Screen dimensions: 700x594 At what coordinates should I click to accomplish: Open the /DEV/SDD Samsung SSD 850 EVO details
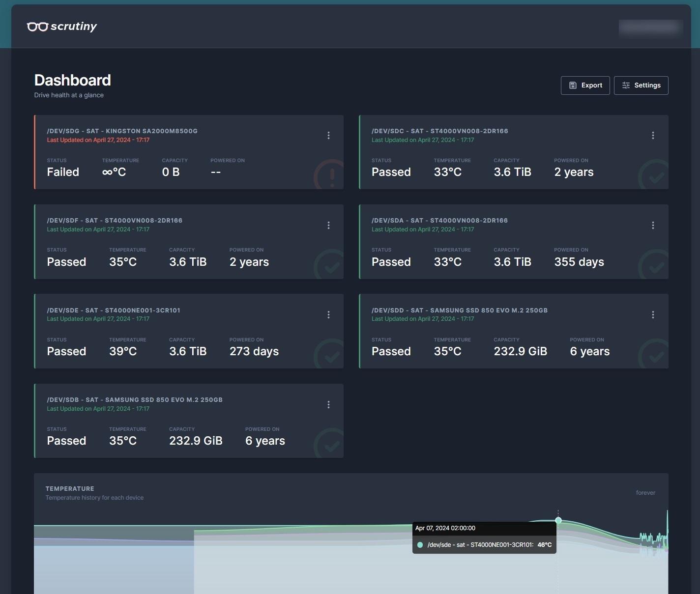(x=459, y=311)
